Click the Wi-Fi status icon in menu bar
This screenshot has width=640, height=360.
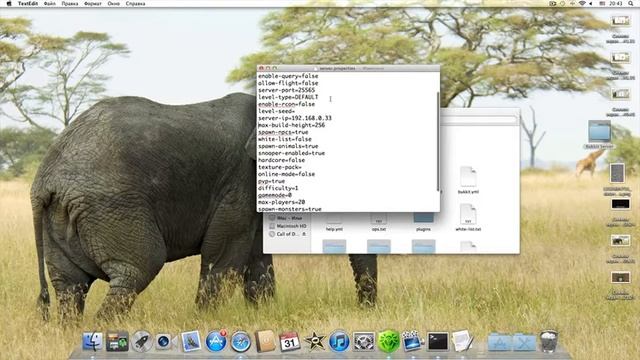[582, 3]
